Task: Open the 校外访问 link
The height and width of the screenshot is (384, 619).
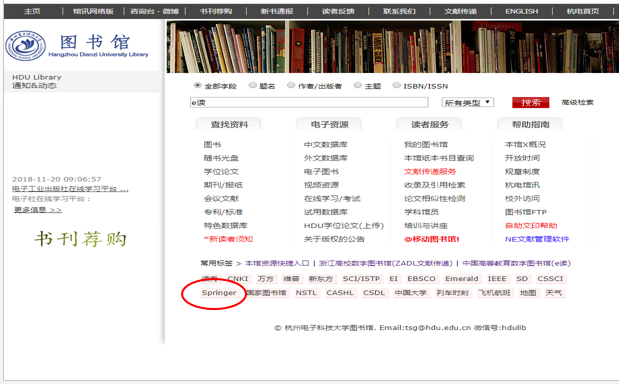Action: pos(522,199)
